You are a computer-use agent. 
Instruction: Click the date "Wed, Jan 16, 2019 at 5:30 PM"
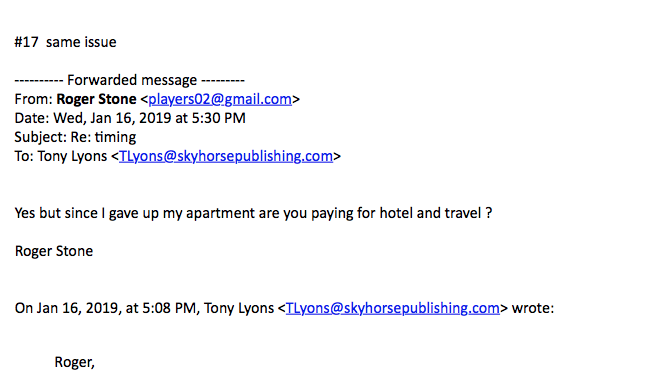point(149,118)
